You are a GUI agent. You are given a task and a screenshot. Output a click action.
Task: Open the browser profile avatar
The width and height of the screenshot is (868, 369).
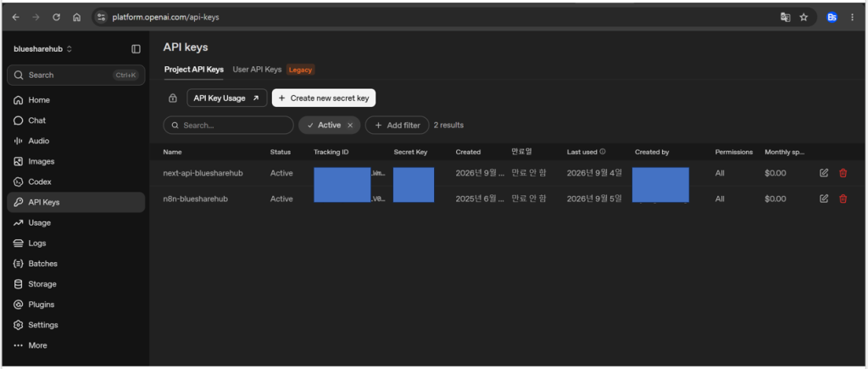[x=832, y=17]
